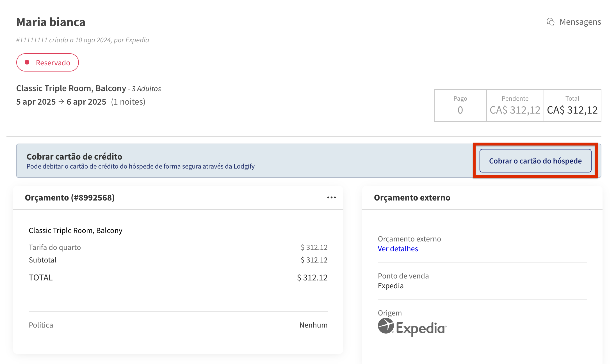Click Cobrar o cartão do hóspede
The width and height of the screenshot is (616, 364).
click(x=535, y=161)
